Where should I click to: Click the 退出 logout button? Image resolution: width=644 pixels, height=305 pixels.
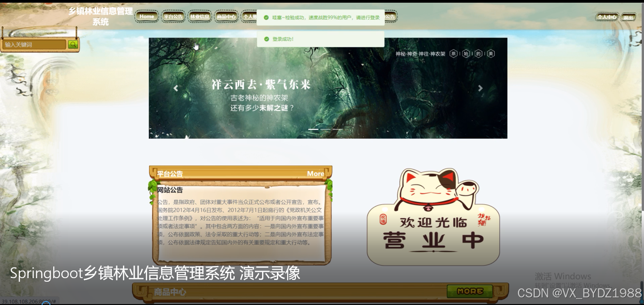tap(628, 17)
